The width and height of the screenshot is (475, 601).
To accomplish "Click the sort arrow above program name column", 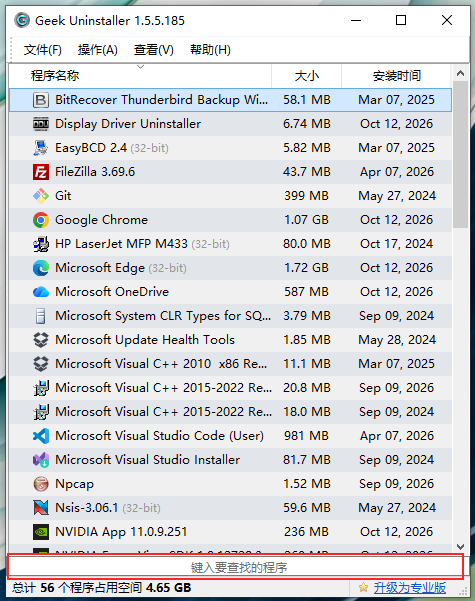I will point(140,67).
